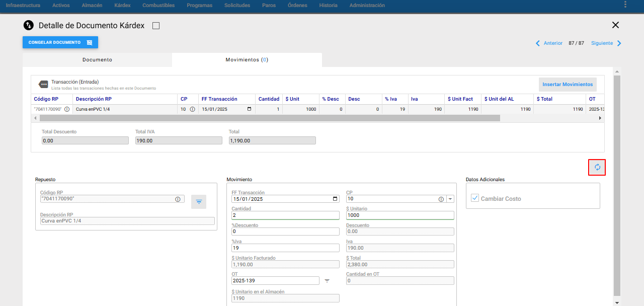Click the $ Unitario input field
The width and height of the screenshot is (644, 306).
pyautogui.click(x=400, y=215)
